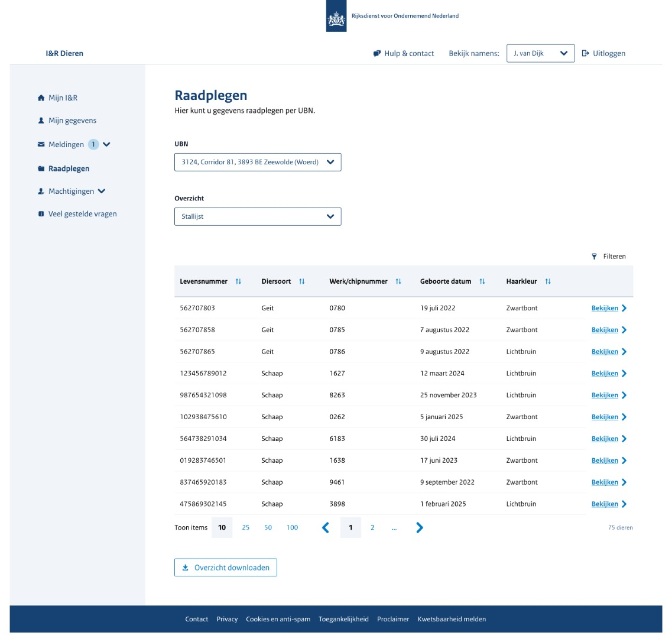Screen dimensions: 672x642
Task: Open the Overzicht Stallijst dropdown
Action: [x=258, y=216]
